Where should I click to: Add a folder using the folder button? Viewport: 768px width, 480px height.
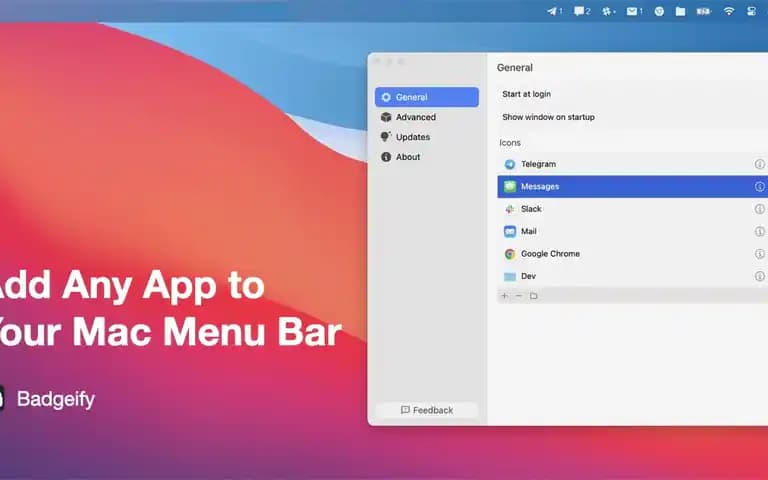pyautogui.click(x=533, y=295)
